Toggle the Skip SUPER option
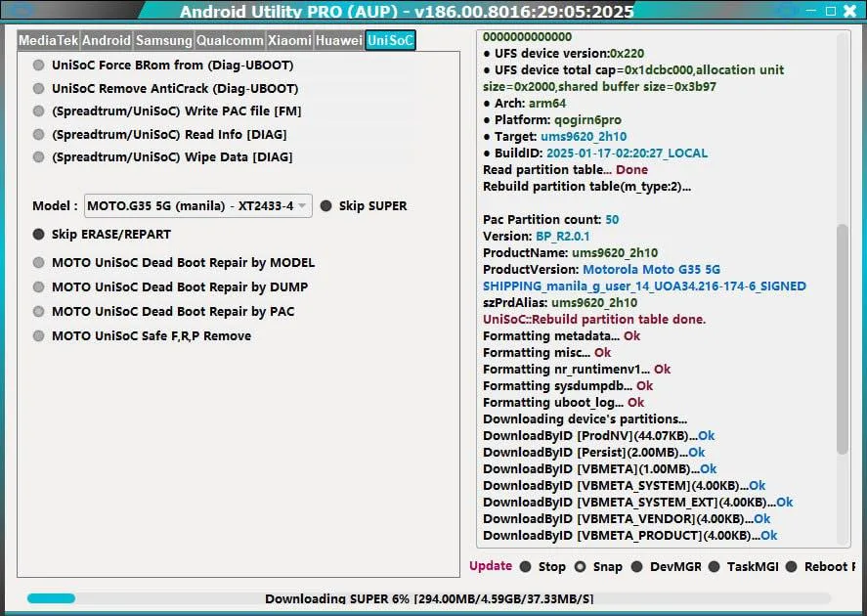 (x=326, y=206)
